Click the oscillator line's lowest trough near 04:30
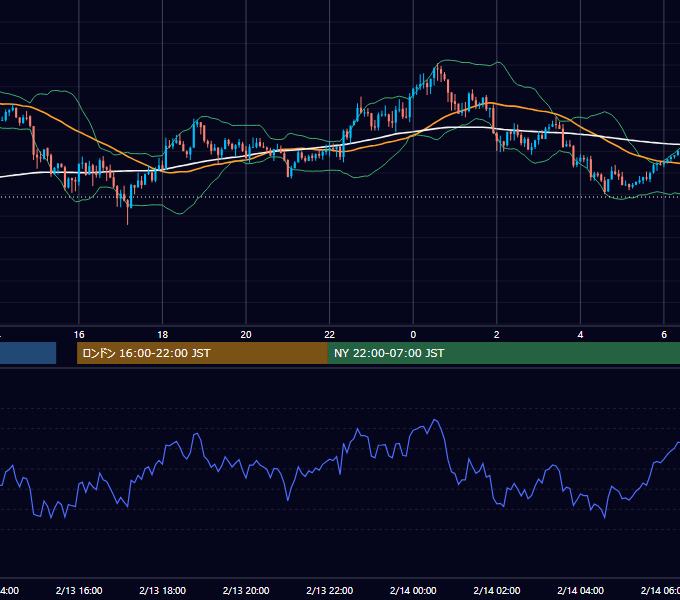 tap(605, 517)
